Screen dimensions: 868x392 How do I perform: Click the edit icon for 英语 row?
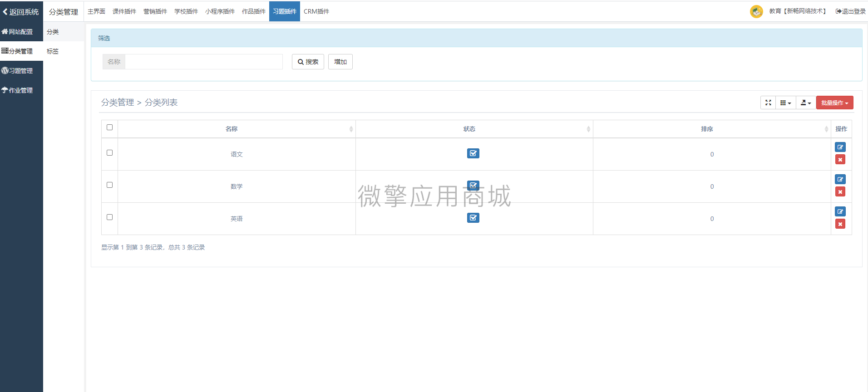(840, 211)
